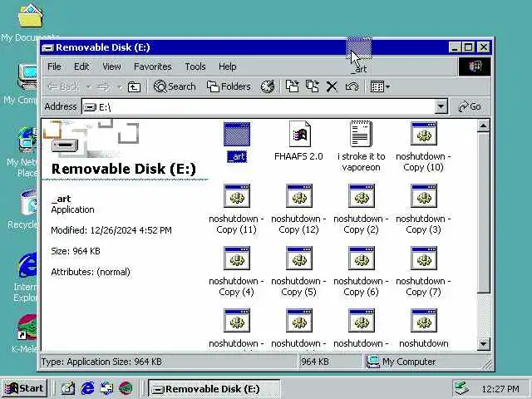
Task: Click the system tray hardware icon
Action: tap(462, 388)
